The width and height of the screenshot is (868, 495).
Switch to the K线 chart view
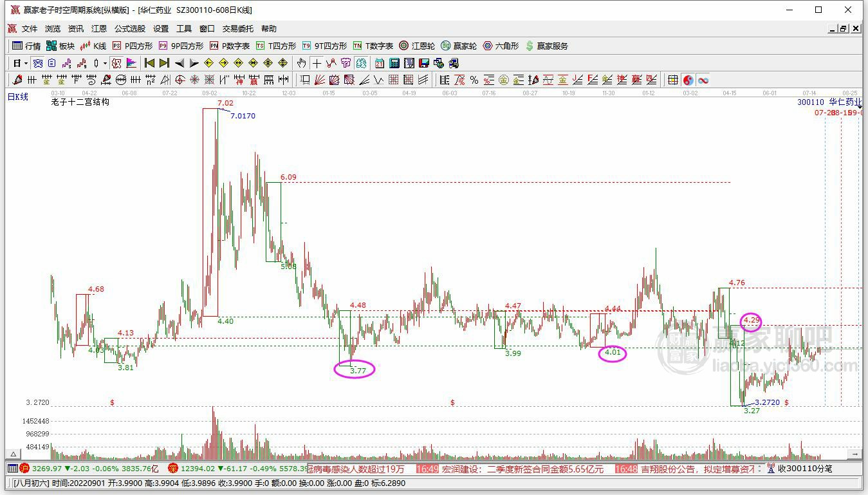[x=93, y=46]
